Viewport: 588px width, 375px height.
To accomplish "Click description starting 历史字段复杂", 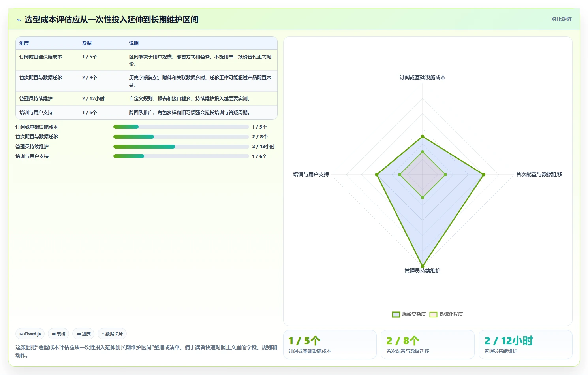I will 200,81.
